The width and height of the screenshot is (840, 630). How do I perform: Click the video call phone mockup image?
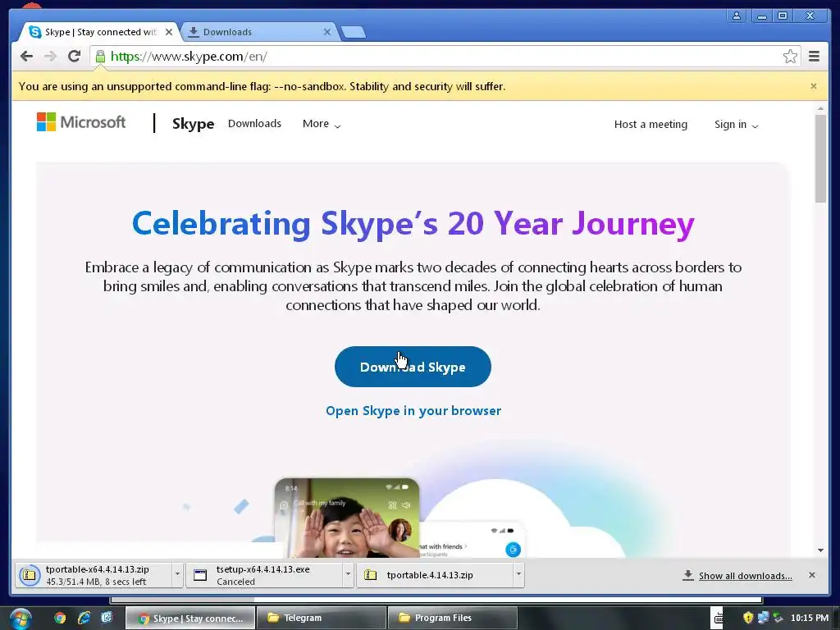click(347, 518)
